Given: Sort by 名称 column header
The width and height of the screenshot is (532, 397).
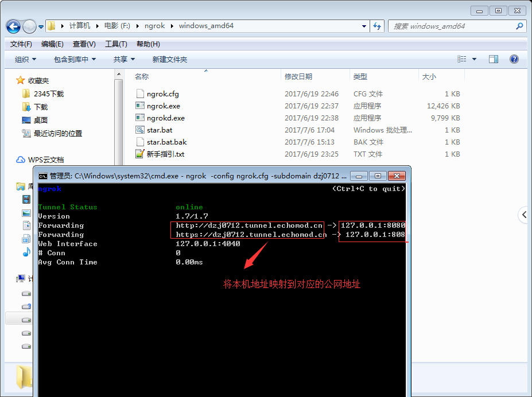Looking at the screenshot, I should pos(142,77).
